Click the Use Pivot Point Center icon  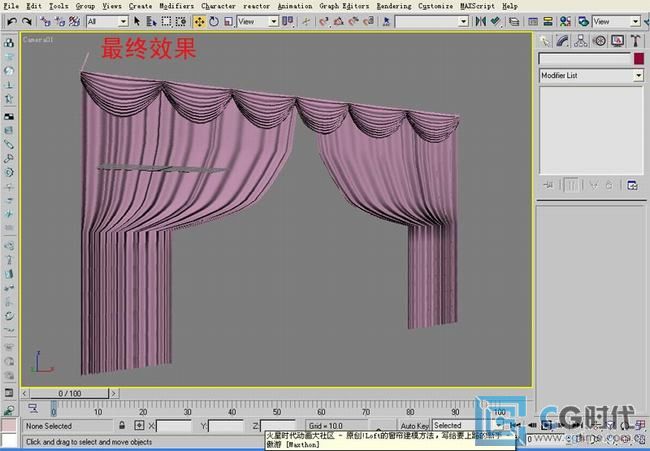(288, 21)
